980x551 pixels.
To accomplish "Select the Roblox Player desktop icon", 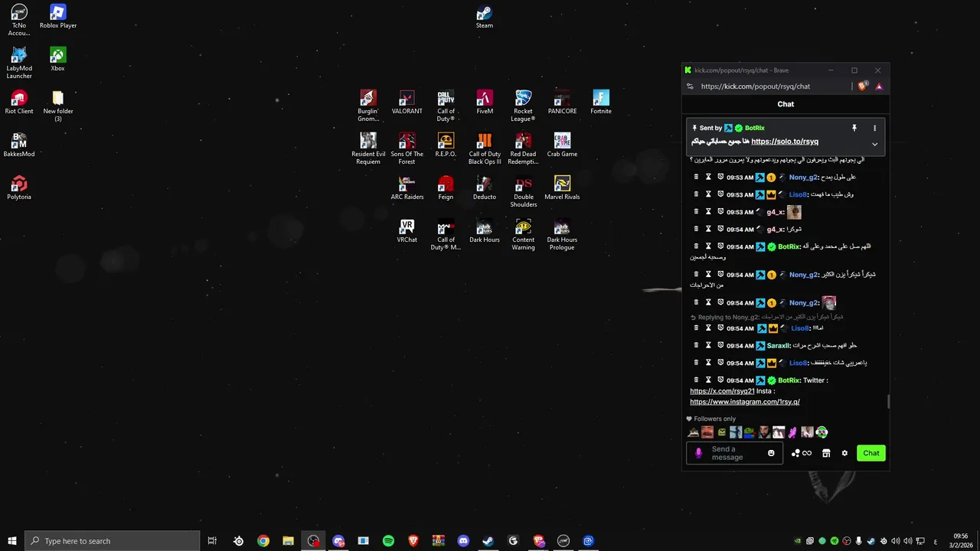I will [x=58, y=17].
